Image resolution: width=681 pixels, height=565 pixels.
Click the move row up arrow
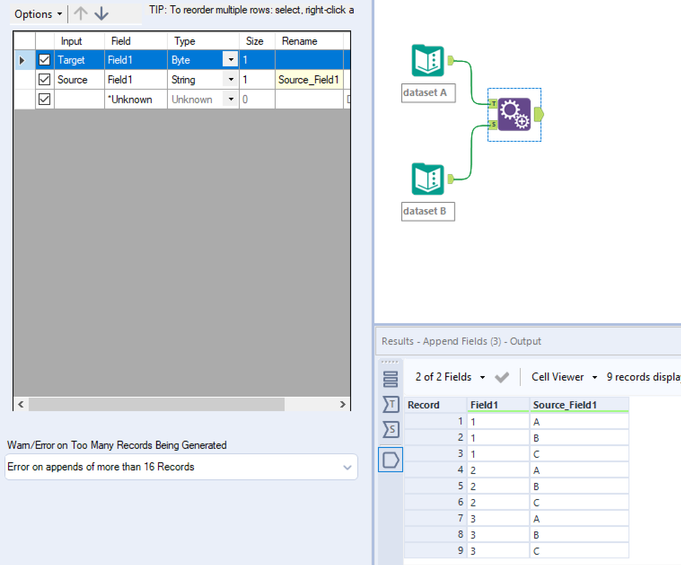(x=80, y=13)
